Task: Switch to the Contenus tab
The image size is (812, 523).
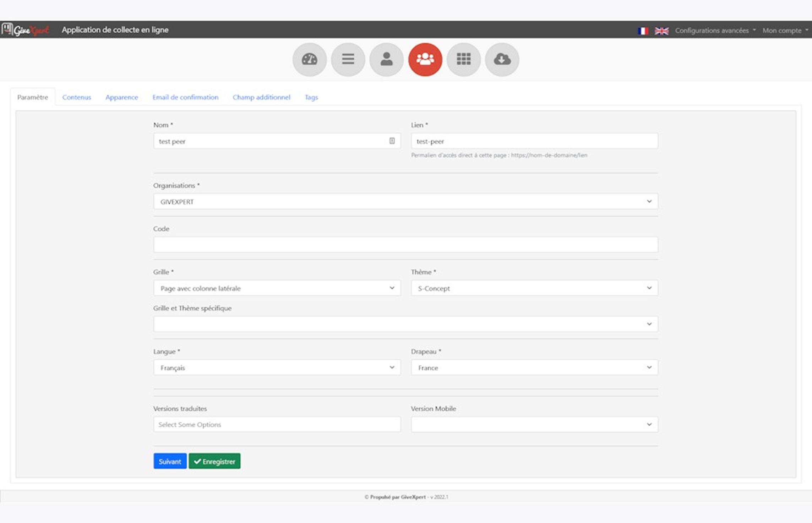Action: 77,97
